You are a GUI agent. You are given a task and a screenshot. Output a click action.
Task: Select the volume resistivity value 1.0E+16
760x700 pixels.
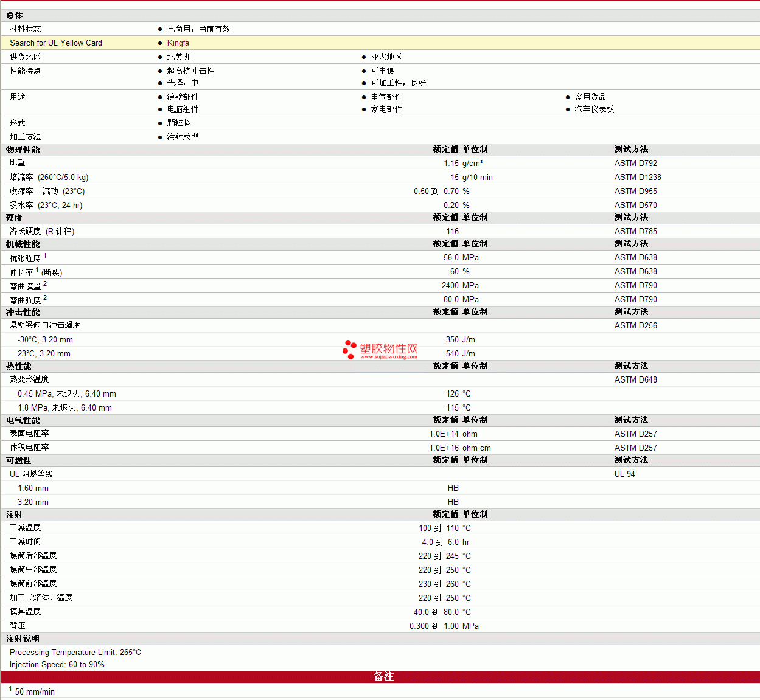tap(444, 448)
